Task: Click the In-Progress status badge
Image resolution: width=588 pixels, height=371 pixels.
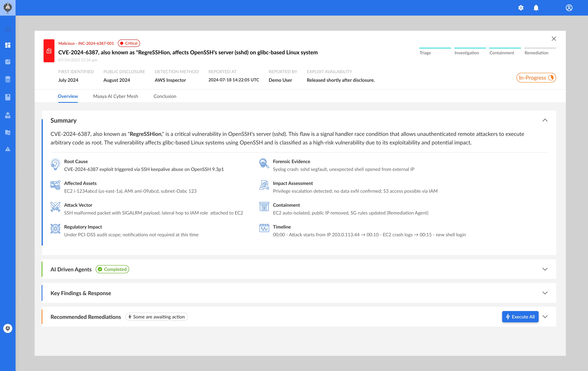Action: click(536, 78)
